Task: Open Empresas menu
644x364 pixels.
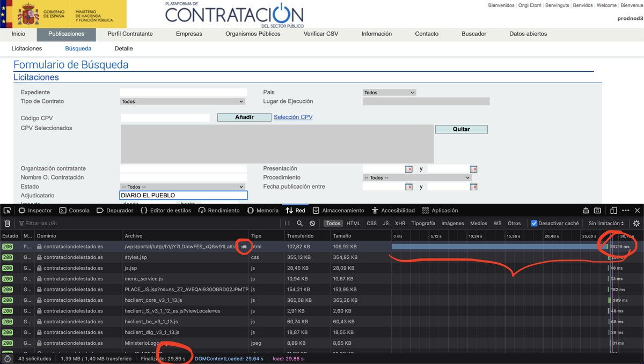Action: point(189,34)
